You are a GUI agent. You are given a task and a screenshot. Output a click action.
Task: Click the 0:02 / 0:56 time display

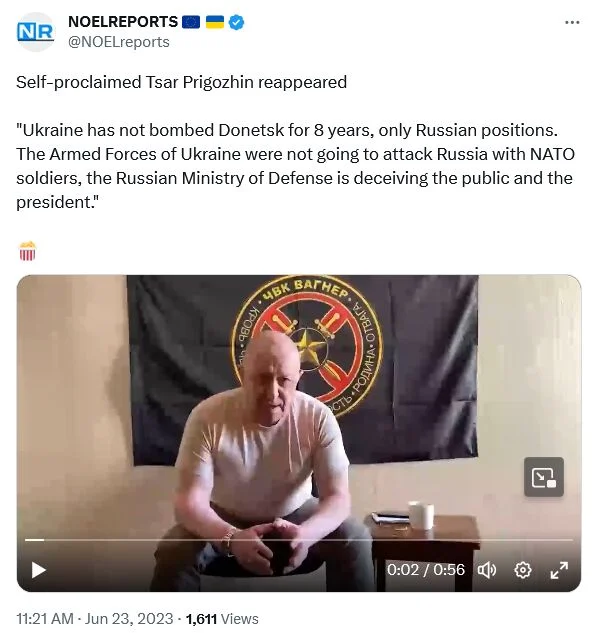[426, 570]
